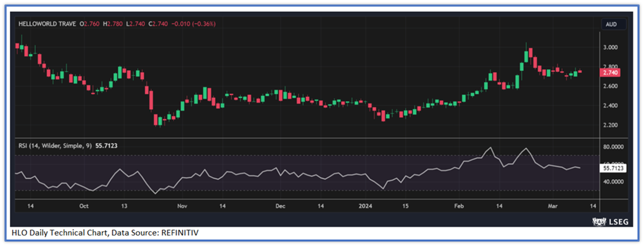Click the HLO Daily Technical Chart caption
Screen dimensions: 644x246
point(105,233)
